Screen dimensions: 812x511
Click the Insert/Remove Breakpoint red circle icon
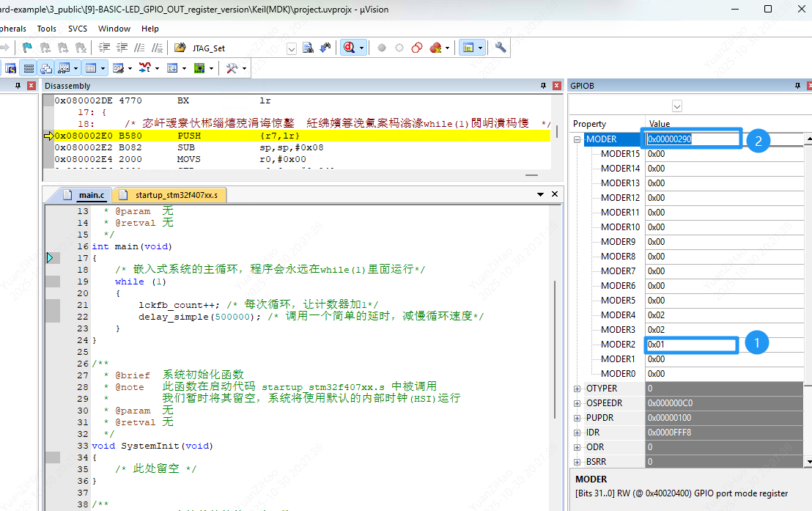click(382, 48)
